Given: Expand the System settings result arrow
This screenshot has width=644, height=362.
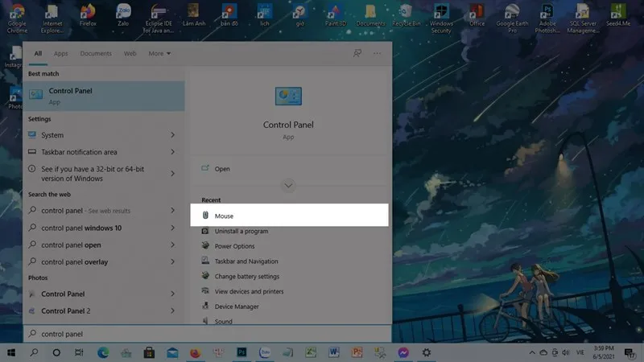Looking at the screenshot, I should [172, 135].
